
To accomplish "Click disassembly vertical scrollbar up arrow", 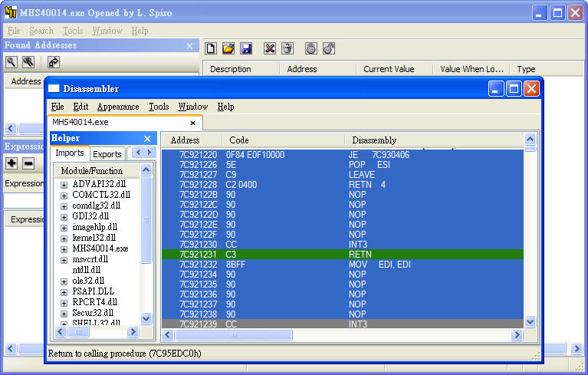I will click(531, 140).
